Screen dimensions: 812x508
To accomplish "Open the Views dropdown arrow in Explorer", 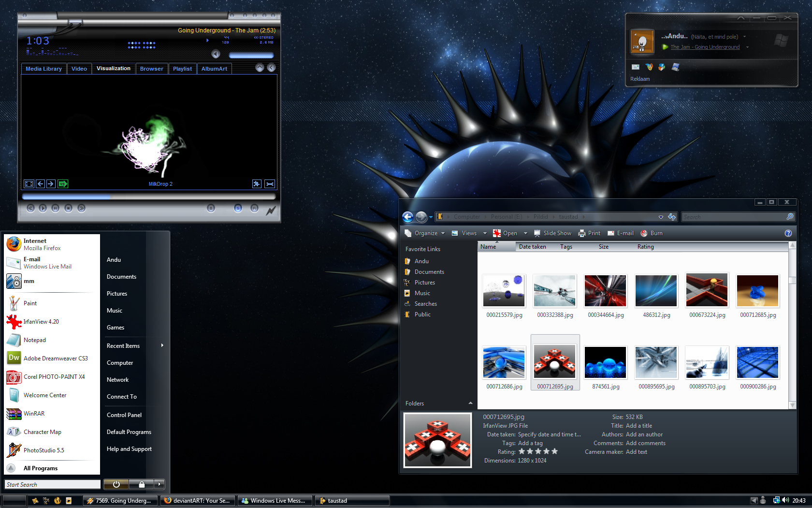I will [x=485, y=233].
